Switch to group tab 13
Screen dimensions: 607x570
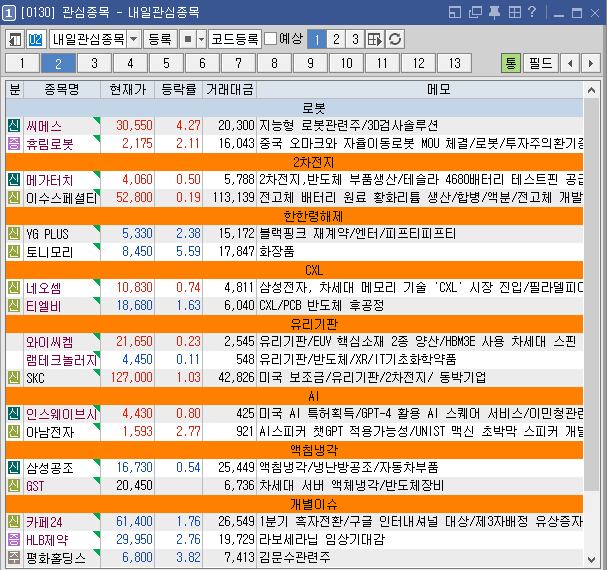tap(454, 63)
